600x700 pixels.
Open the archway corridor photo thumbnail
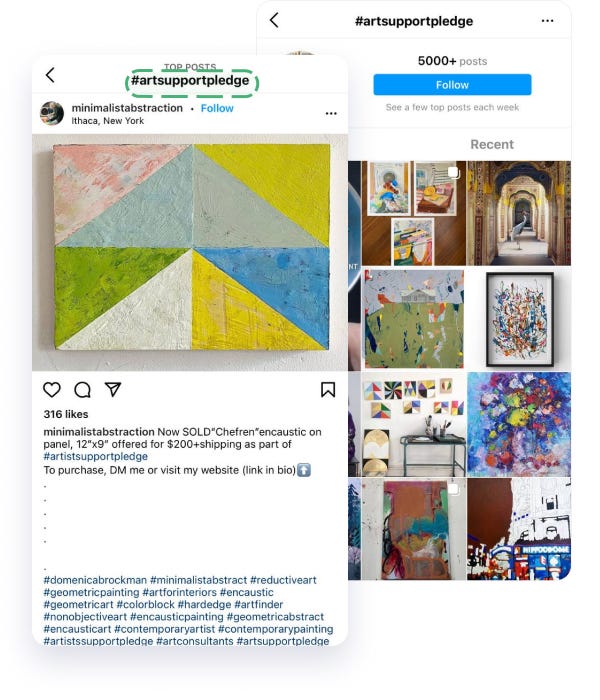[519, 213]
